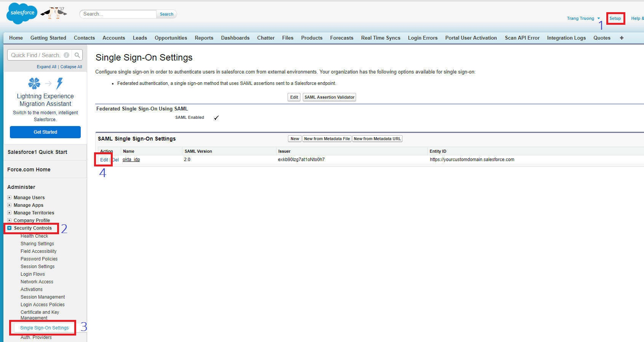
Task: Click the seagull mascot icon in header
Action: click(x=54, y=13)
